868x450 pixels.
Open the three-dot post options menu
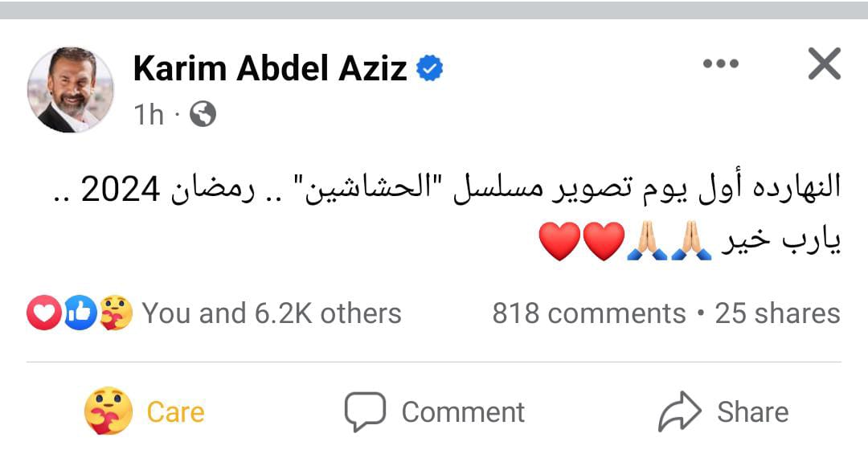click(720, 65)
